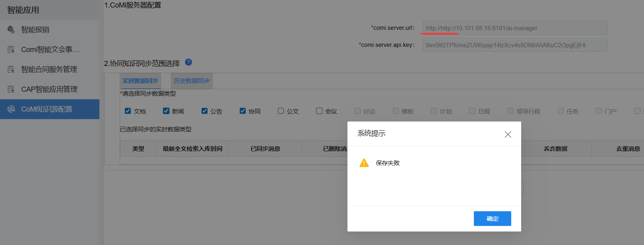
Task: Uncheck the 文档 checkbox
Action: 128,111
